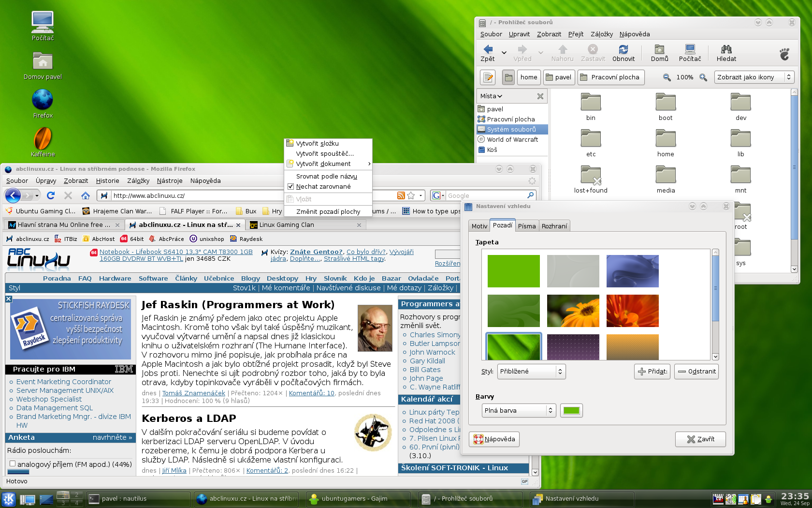Image resolution: width=812 pixels, height=508 pixels.
Task: Select Systém souborů in Místa sidebar
Action: tap(512, 129)
